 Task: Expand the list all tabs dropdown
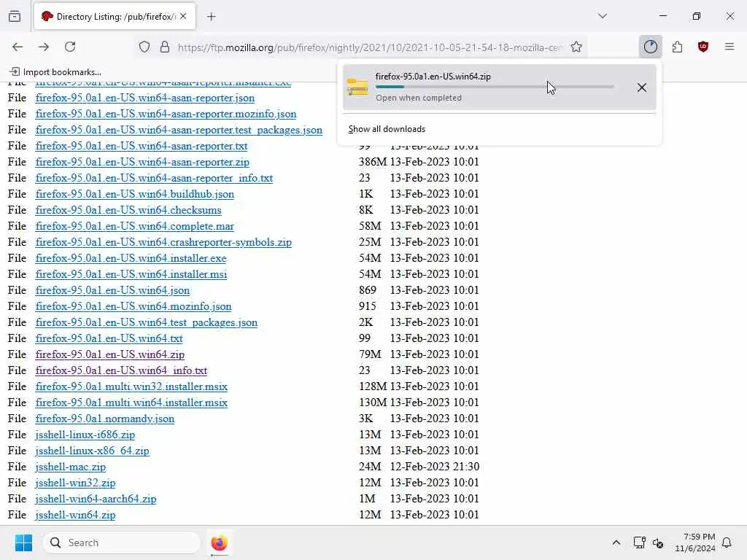pyautogui.click(x=603, y=16)
